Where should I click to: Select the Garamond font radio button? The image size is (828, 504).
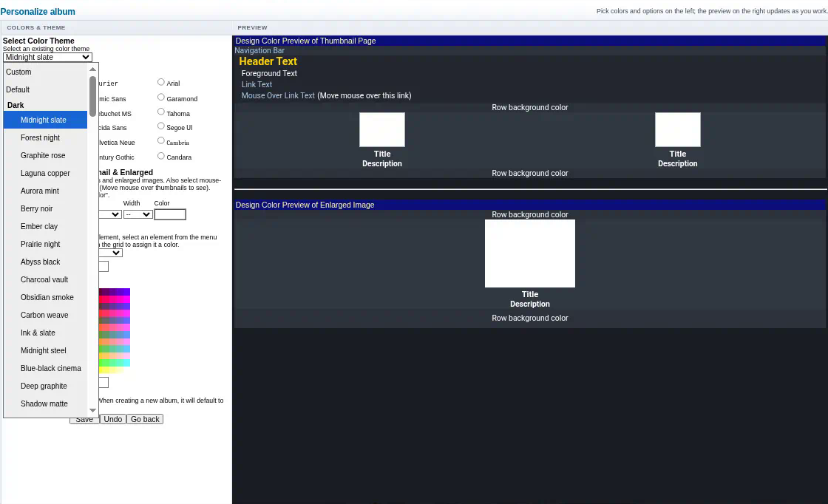pos(161,98)
